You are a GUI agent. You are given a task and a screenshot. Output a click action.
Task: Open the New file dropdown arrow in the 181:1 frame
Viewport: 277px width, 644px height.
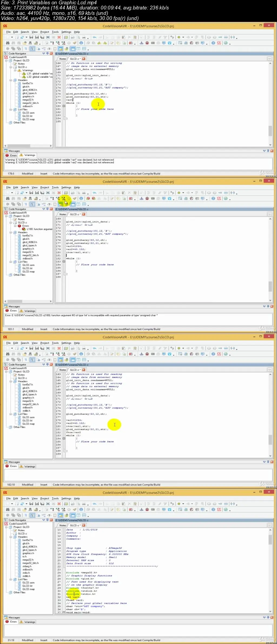pos(12,193)
